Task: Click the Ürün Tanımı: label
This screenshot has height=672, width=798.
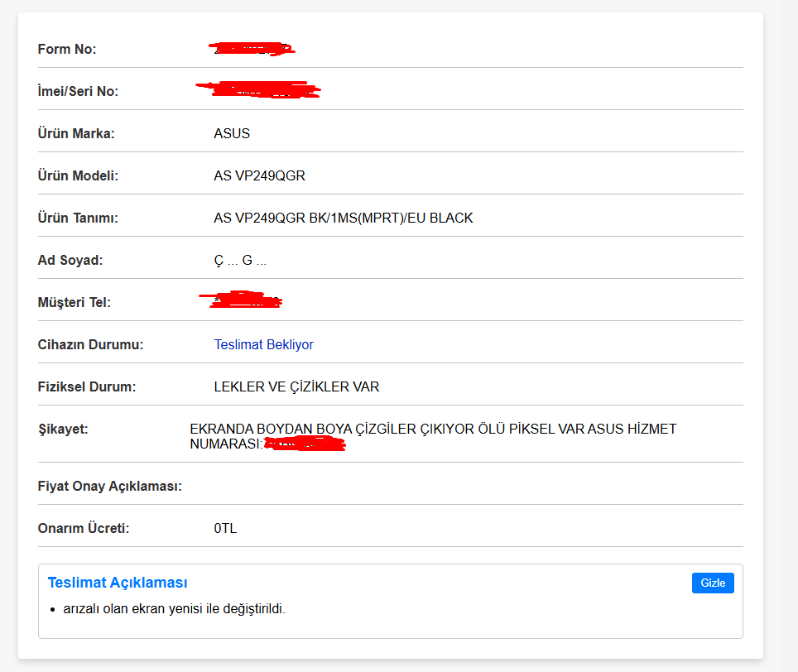Action: 78,218
